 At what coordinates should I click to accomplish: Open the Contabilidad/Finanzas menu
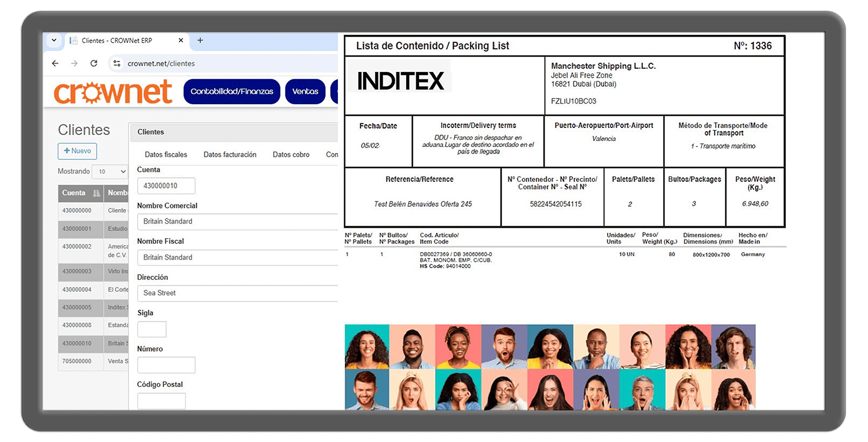pyautogui.click(x=231, y=92)
